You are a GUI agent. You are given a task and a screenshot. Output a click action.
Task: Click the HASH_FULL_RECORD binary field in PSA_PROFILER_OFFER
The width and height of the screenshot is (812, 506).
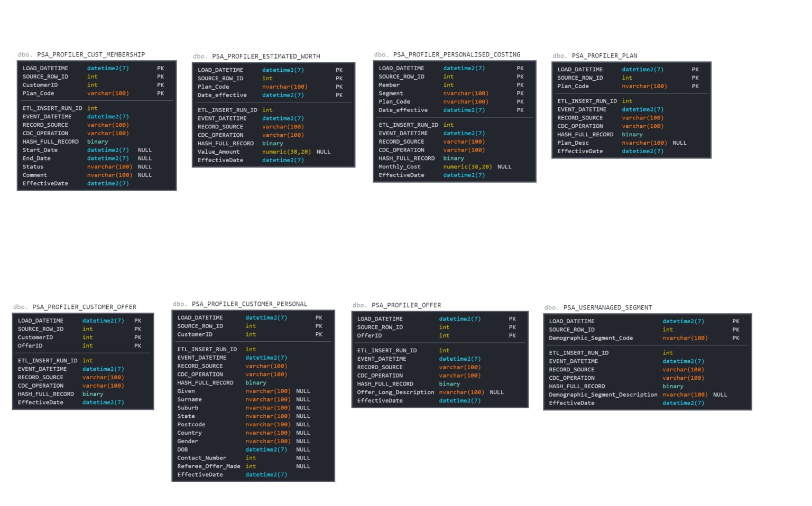(382, 383)
